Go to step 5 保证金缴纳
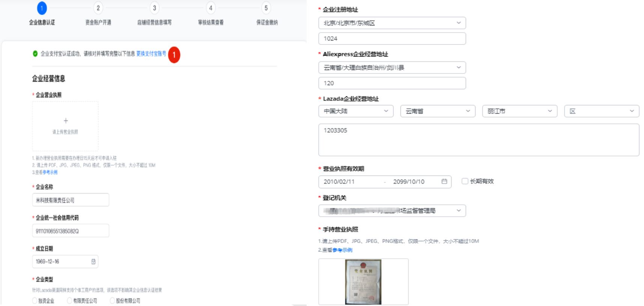The width and height of the screenshot is (644, 306). (x=266, y=8)
